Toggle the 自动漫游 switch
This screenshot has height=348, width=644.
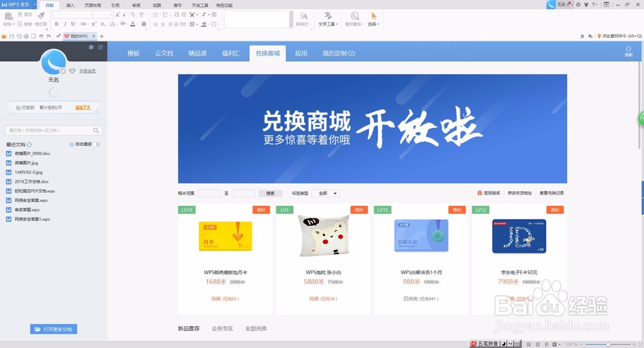coord(97,145)
